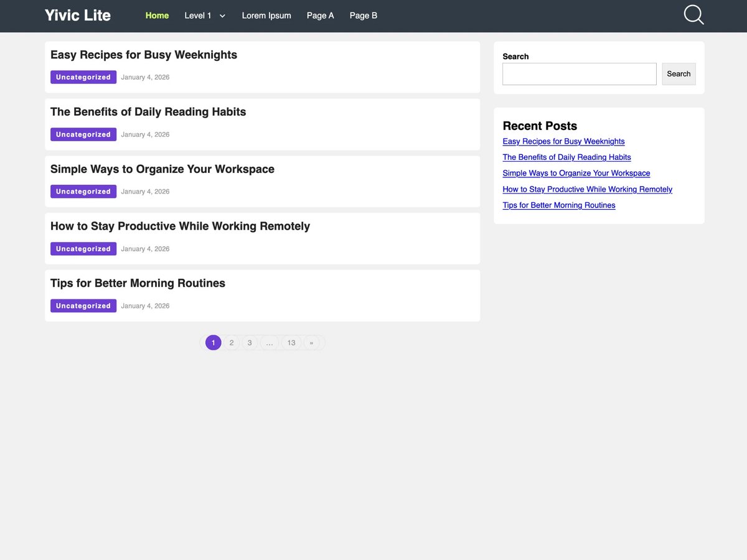Open Recent Posts link Easy Recipes for Busy Weeknights
This screenshot has height=560, width=747.
[563, 141]
